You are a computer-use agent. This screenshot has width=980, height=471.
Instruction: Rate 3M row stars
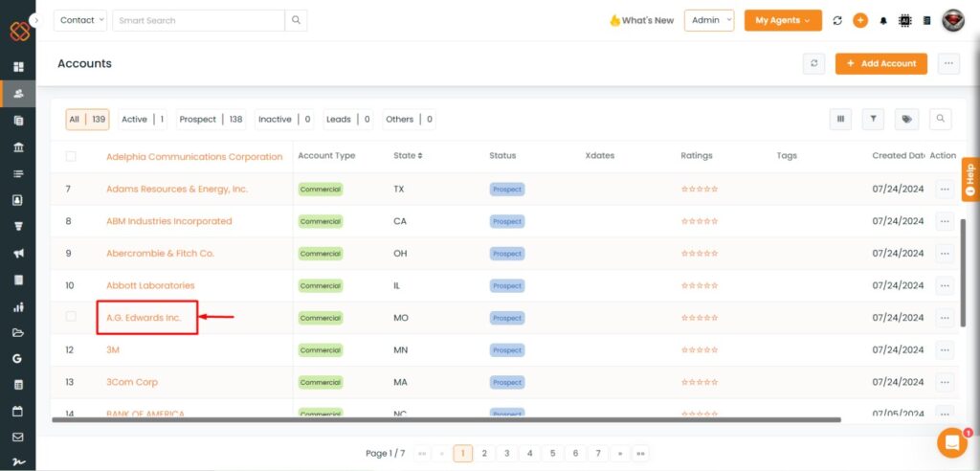(700, 350)
